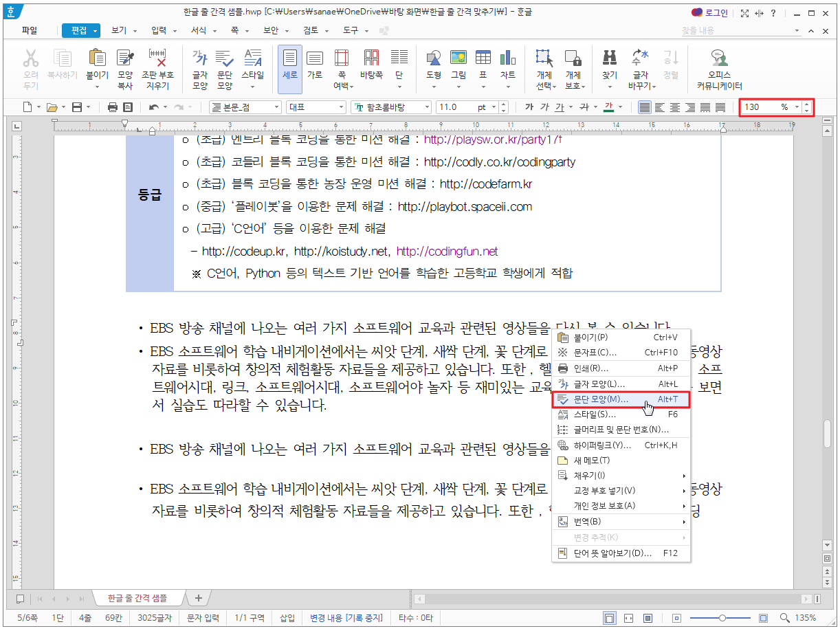840x631 pixels.
Task: Open the underlined red 가 font color dropdown
Action: [621, 107]
